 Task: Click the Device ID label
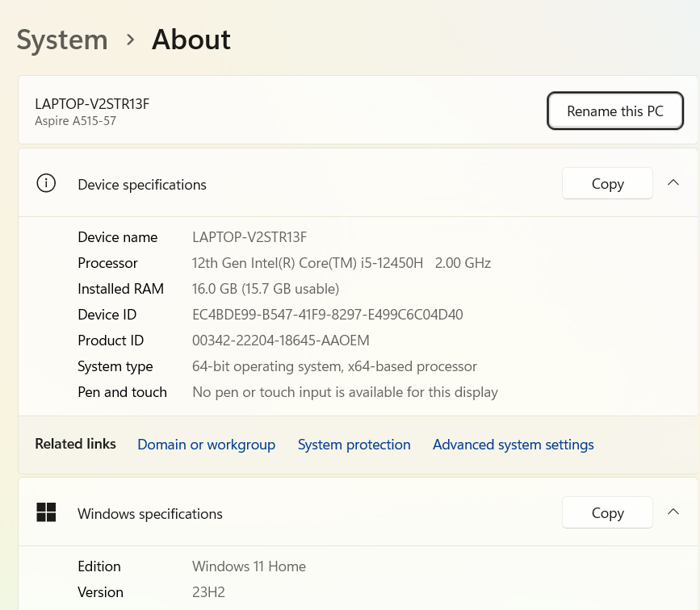point(107,315)
